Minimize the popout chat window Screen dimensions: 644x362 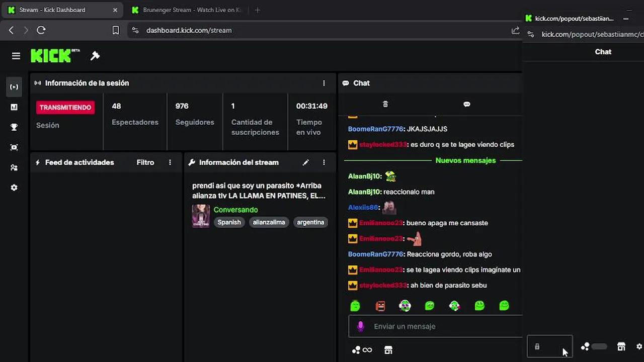pyautogui.click(x=626, y=19)
